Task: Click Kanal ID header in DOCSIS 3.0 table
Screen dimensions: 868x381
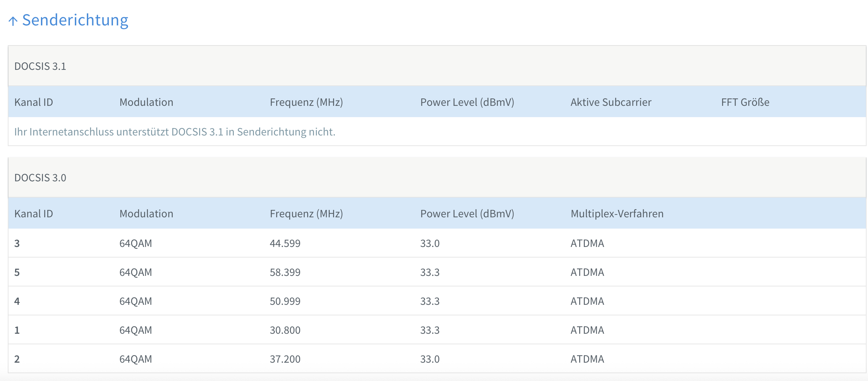Action: click(34, 214)
